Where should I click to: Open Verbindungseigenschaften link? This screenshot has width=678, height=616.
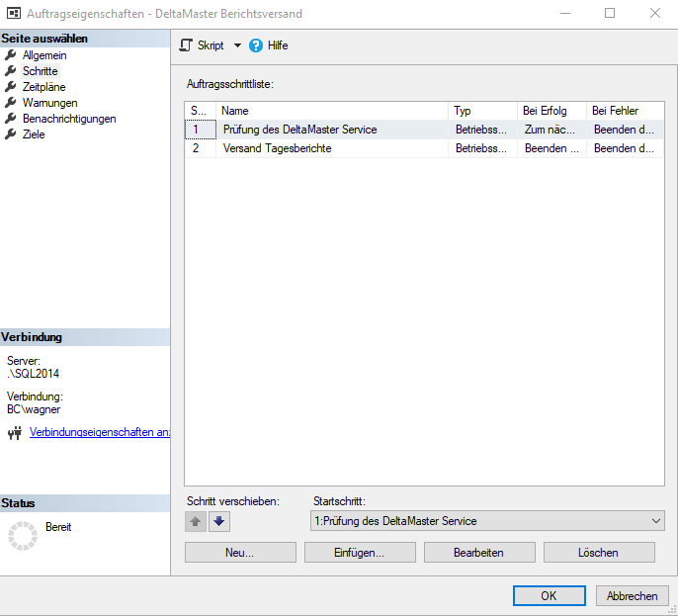(x=99, y=432)
